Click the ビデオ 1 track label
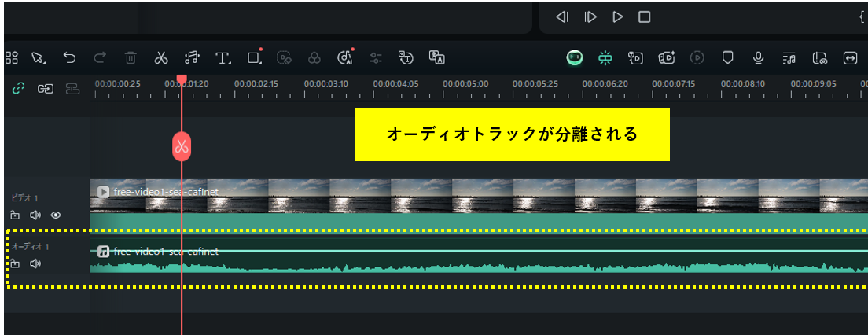The width and height of the screenshot is (868, 335). [24, 197]
